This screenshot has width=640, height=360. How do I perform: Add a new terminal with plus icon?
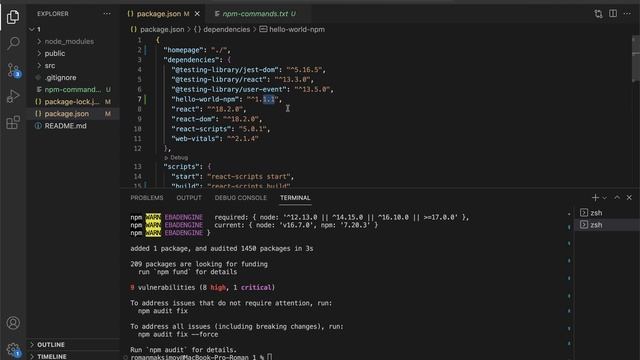[595, 198]
